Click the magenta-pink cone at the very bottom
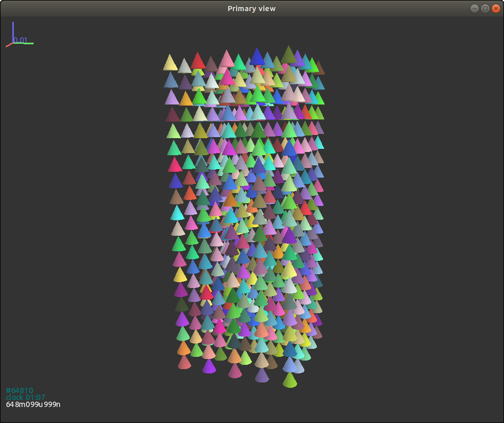Image resolution: width=504 pixels, height=423 pixels. coord(235,371)
